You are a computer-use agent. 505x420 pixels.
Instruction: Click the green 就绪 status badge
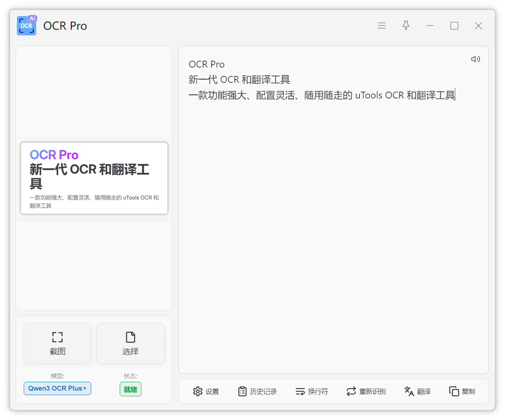point(131,389)
